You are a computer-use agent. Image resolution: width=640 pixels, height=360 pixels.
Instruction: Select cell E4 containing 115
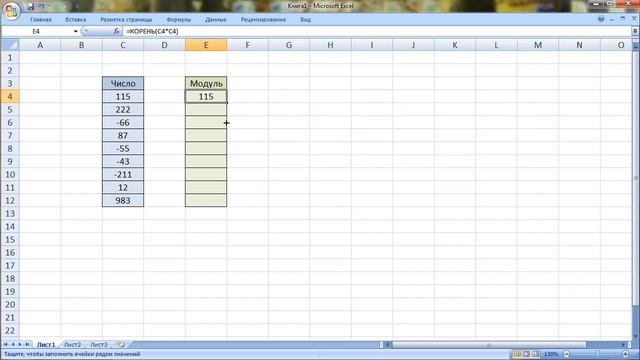[206, 97]
